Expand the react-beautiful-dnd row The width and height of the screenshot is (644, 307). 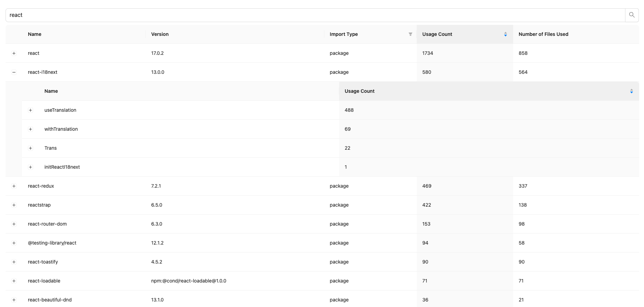(14, 300)
